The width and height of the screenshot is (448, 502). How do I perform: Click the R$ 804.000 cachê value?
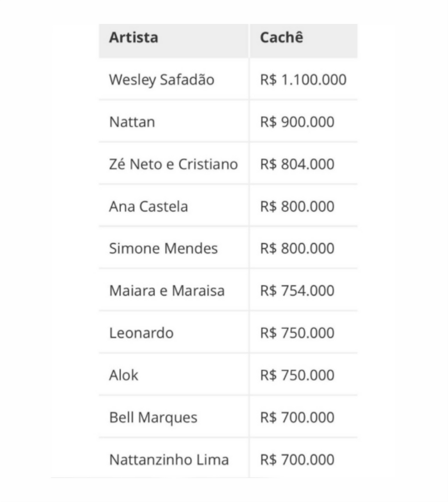point(297,164)
